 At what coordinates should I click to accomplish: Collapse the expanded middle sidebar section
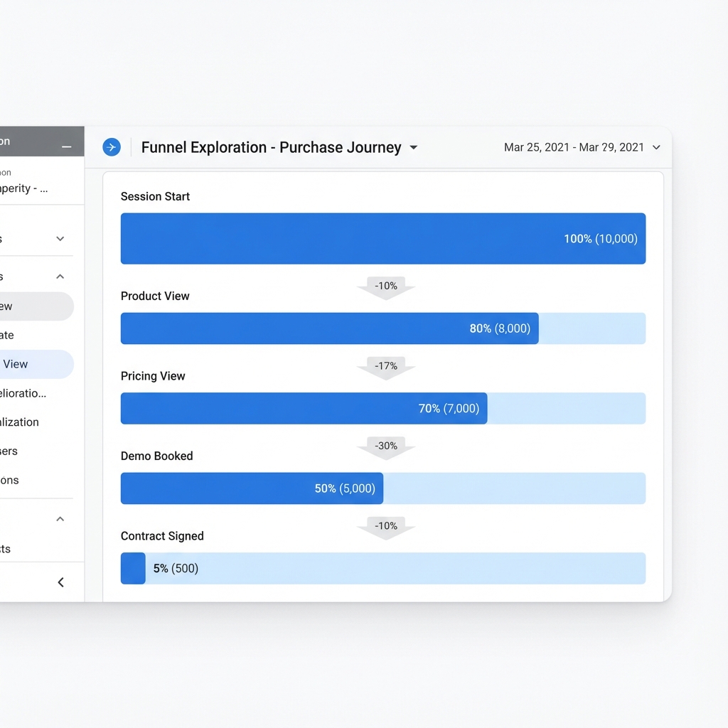(60, 276)
